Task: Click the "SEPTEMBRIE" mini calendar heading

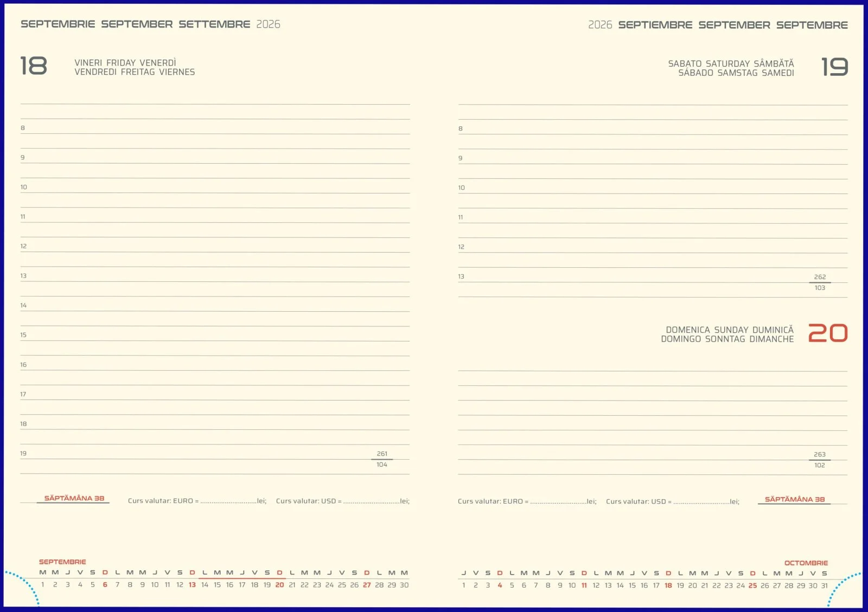Action: 62,562
